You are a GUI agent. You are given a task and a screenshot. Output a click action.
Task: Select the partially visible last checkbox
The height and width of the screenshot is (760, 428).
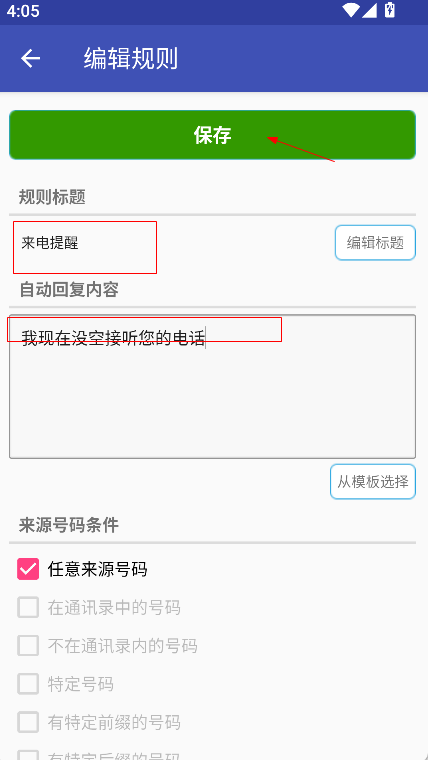point(28,755)
